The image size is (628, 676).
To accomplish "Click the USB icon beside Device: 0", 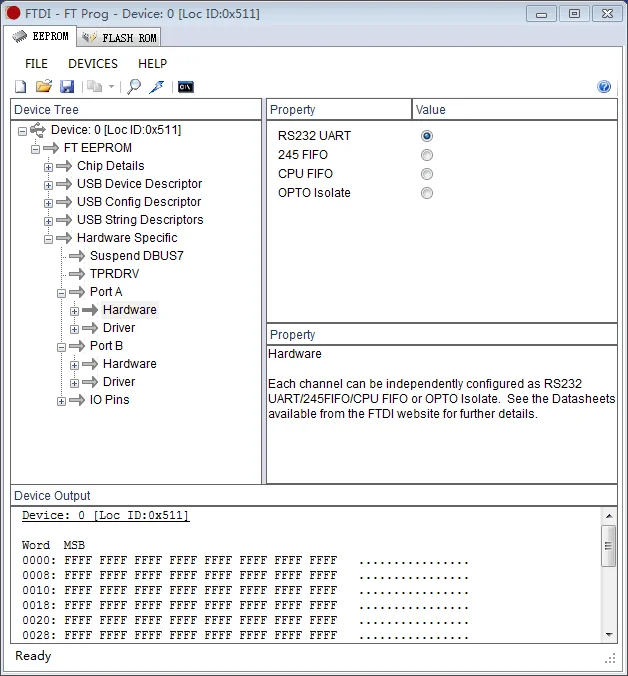I will coord(38,130).
